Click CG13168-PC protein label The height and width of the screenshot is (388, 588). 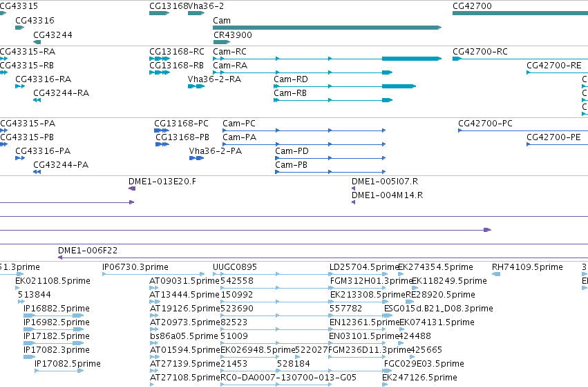coord(181,123)
